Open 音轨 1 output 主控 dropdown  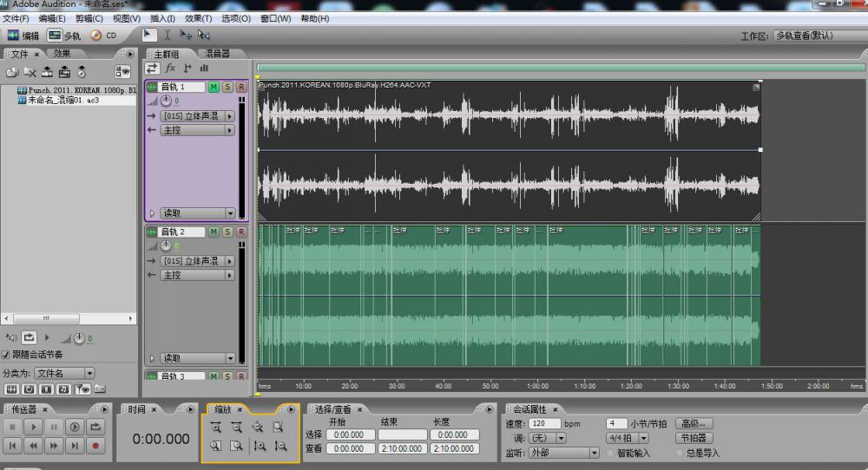[198, 130]
